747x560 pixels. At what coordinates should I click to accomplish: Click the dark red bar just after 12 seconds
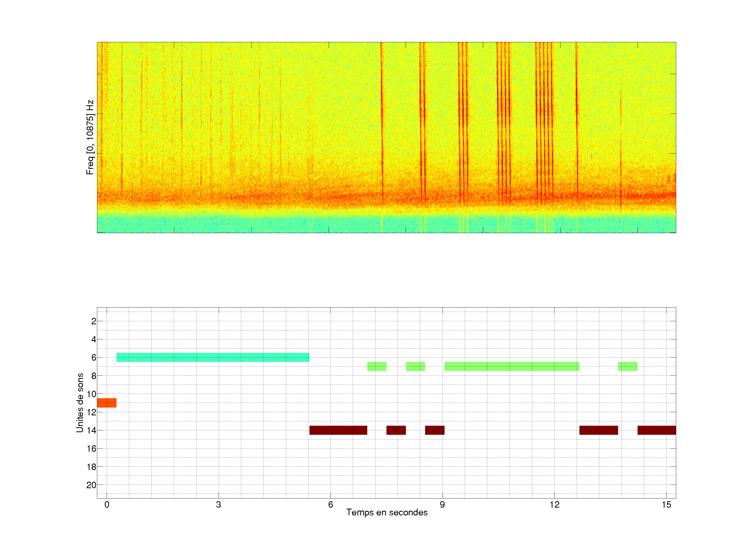pyautogui.click(x=598, y=430)
